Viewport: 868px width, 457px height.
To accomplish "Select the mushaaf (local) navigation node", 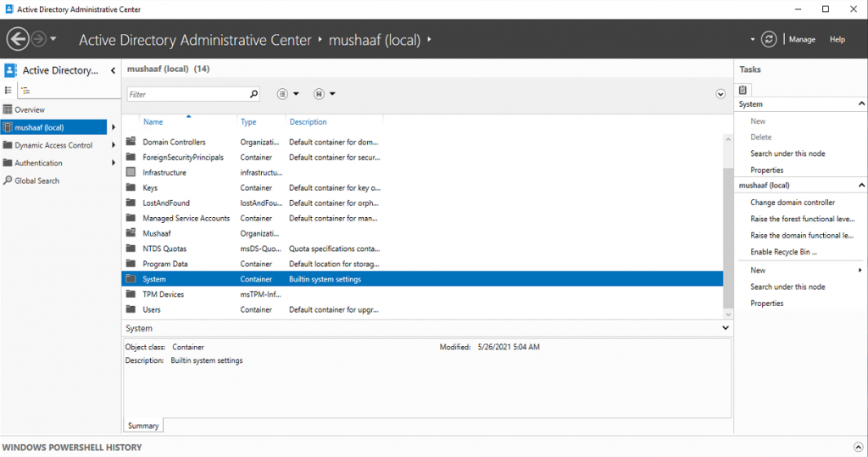I will coord(53,127).
